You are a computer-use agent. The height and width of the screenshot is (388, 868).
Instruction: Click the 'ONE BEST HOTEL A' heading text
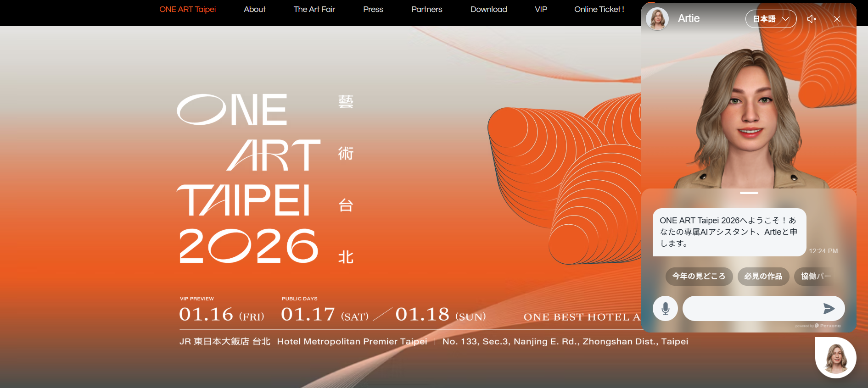point(582,317)
